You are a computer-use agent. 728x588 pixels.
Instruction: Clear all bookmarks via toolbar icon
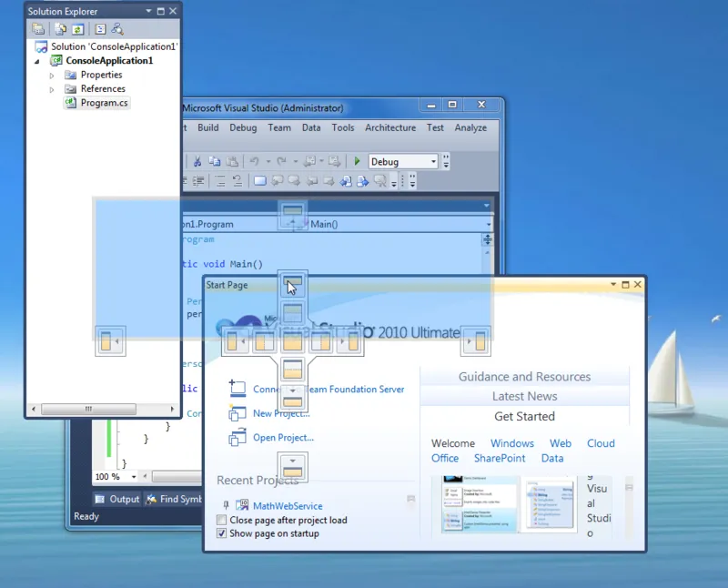[380, 180]
